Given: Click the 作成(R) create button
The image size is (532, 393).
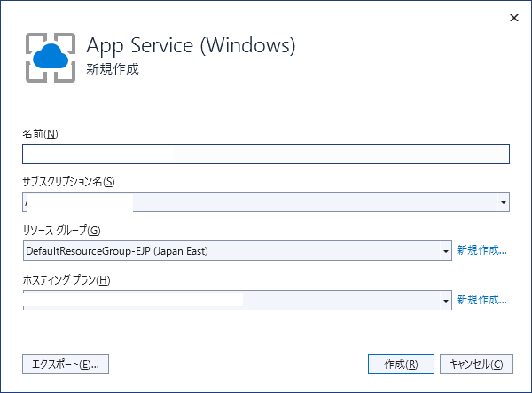Looking at the screenshot, I should (x=401, y=364).
